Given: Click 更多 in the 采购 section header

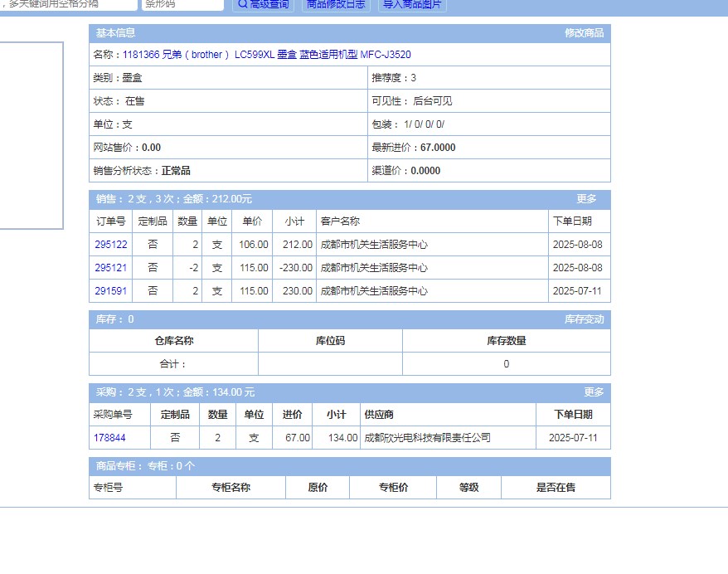Looking at the screenshot, I should click(594, 392).
